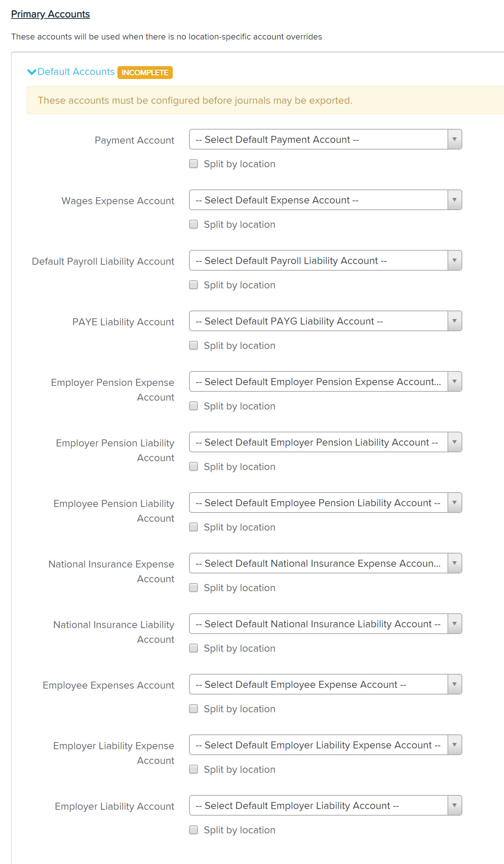
Task: Open the Employer Liability Account dropdown
Action: tap(325, 806)
